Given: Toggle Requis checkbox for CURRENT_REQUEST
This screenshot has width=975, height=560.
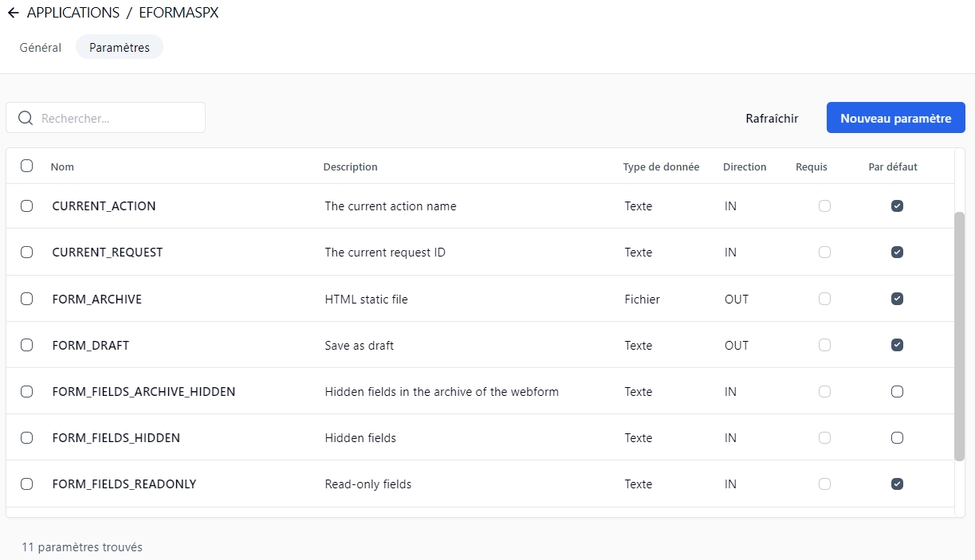Looking at the screenshot, I should [x=824, y=252].
